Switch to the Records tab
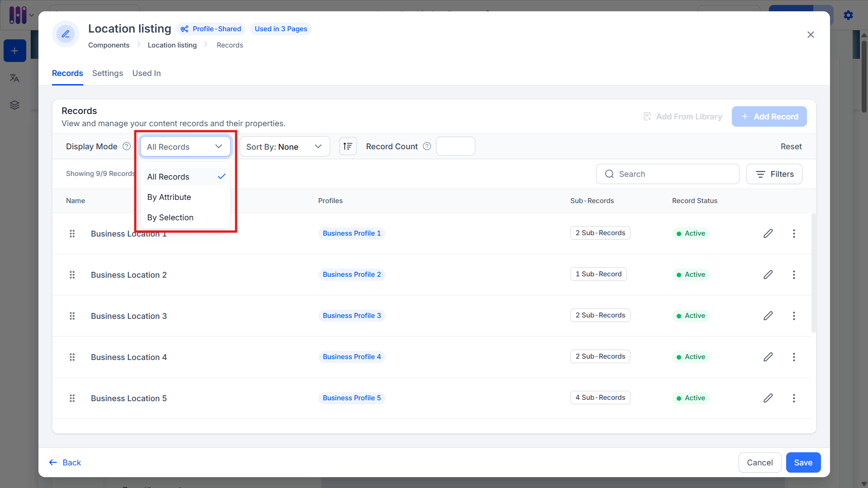The width and height of the screenshot is (868, 488). click(x=67, y=73)
